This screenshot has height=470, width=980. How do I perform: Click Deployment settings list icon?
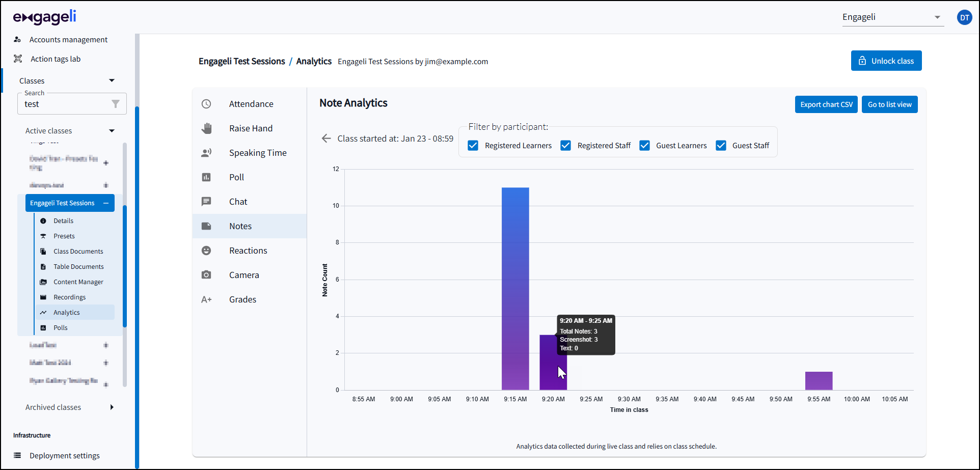tap(17, 455)
